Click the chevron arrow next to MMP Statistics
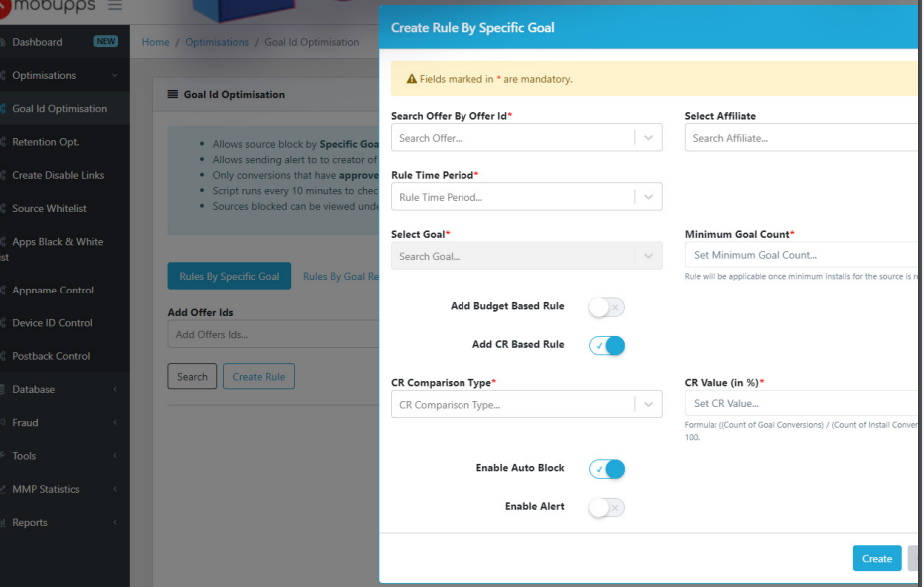 point(115,489)
